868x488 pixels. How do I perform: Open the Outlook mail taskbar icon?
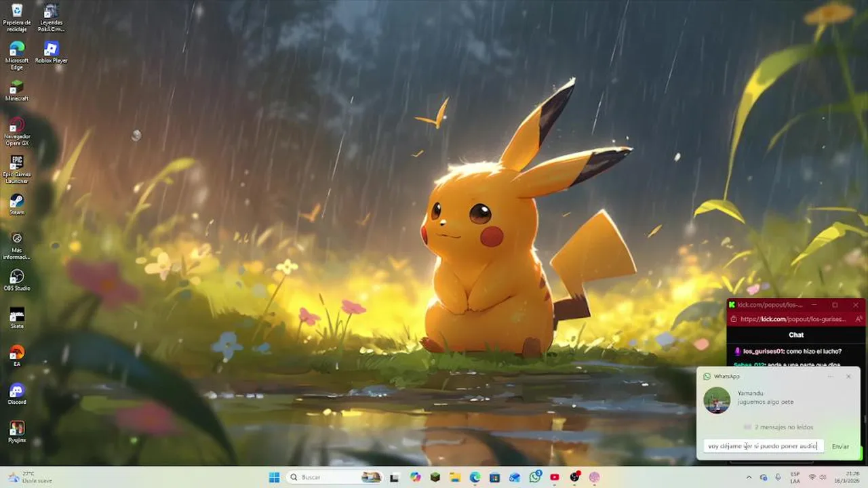point(515,477)
